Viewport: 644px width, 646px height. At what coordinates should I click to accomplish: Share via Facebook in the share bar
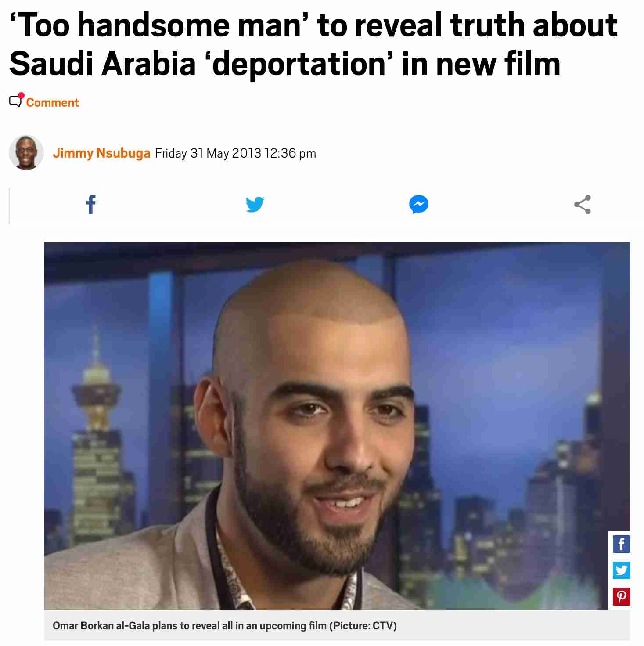91,205
